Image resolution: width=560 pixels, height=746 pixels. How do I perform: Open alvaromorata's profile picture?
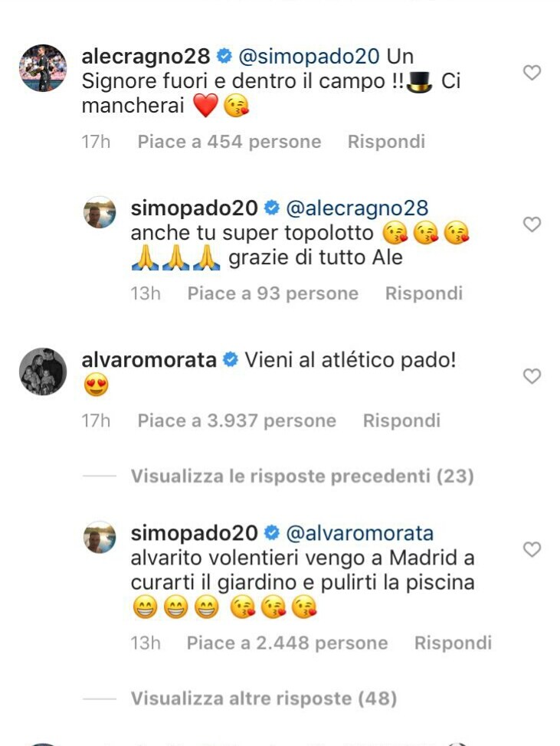[43, 371]
